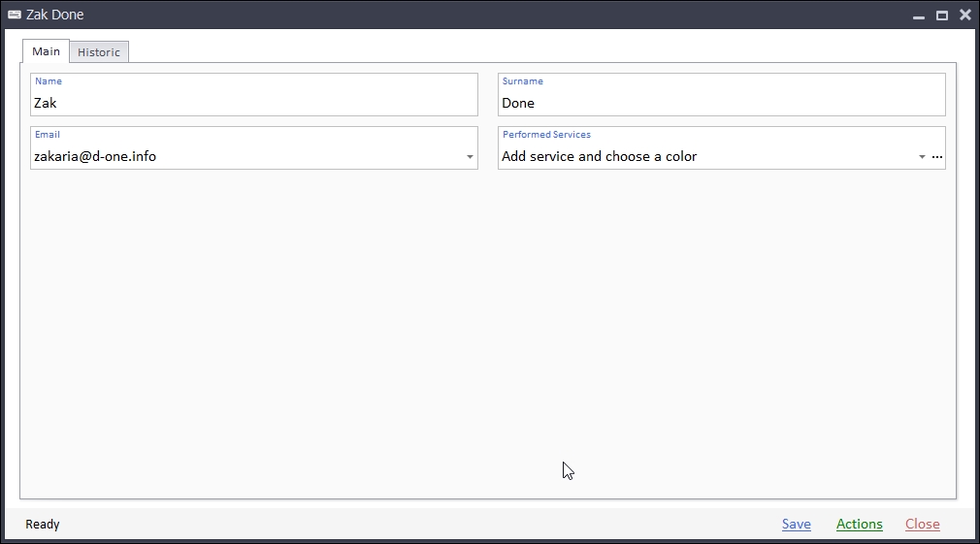Expand the Email dropdown arrow
Image resolution: width=980 pixels, height=544 pixels.
pyautogui.click(x=470, y=157)
